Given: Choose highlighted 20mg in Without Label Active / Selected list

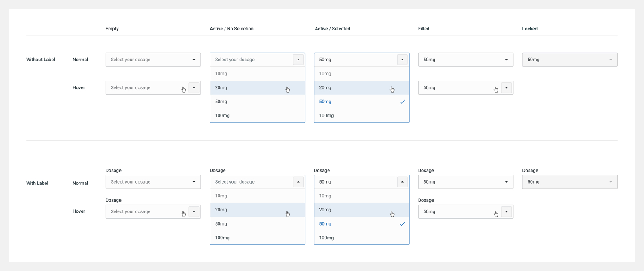Looking at the screenshot, I should pyautogui.click(x=361, y=87).
